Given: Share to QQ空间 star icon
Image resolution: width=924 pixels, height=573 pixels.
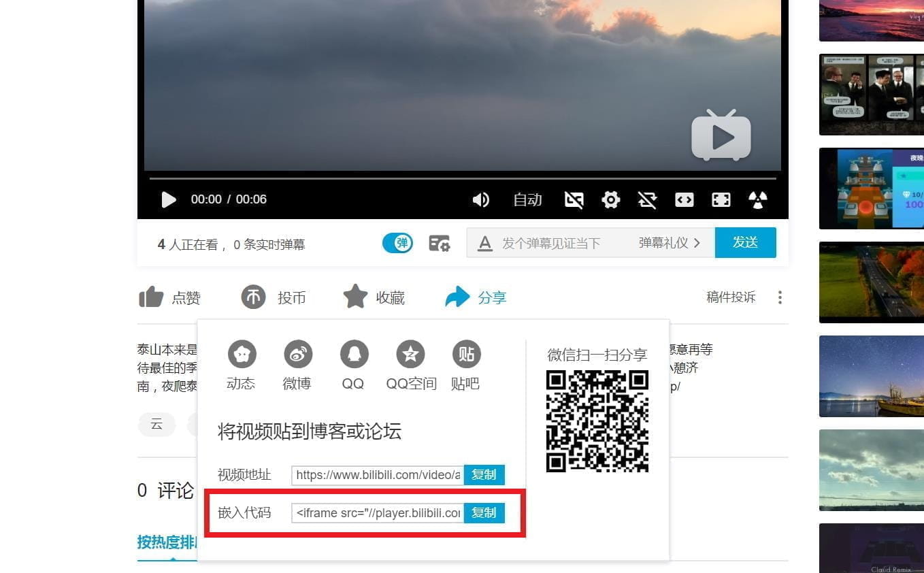Looking at the screenshot, I should [x=410, y=355].
